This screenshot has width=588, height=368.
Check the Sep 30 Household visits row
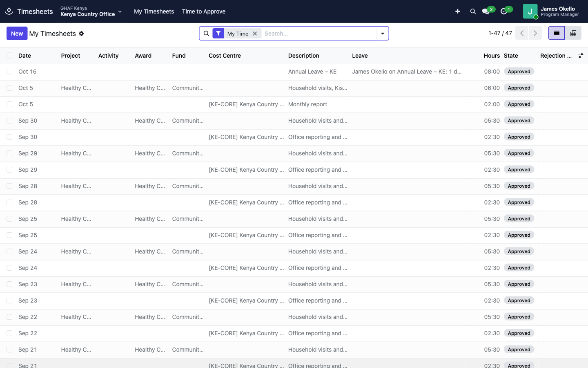9,121
